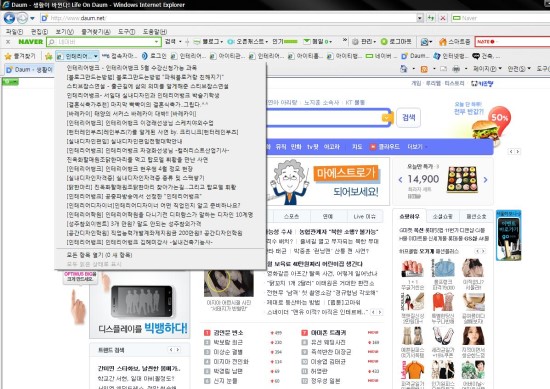Open 지도 in the Daum navigation bar

pos(357,147)
